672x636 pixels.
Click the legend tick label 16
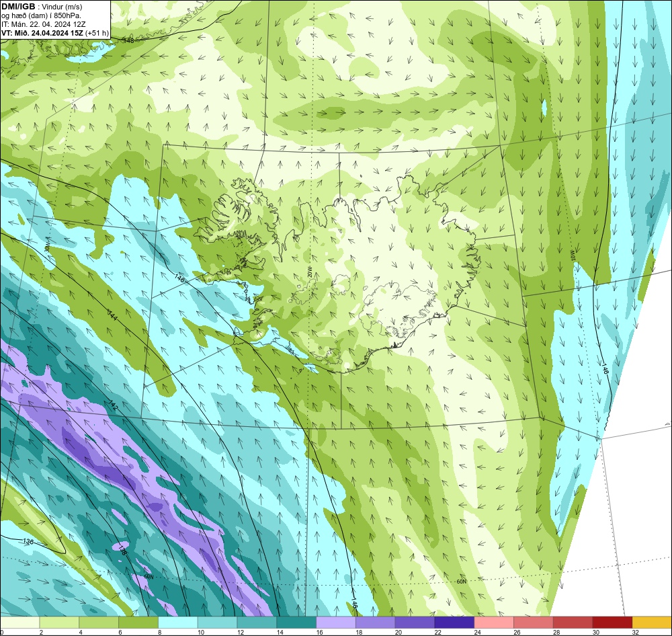coord(319,632)
